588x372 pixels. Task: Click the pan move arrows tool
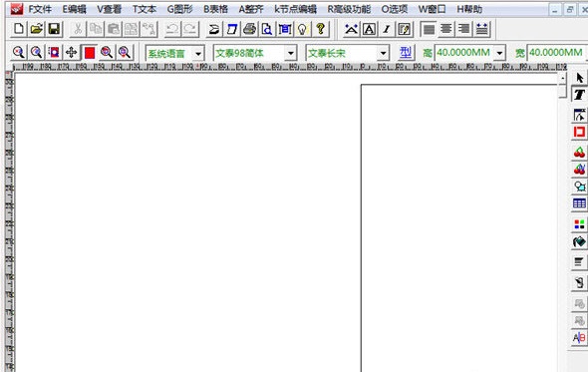pyautogui.click(x=71, y=53)
